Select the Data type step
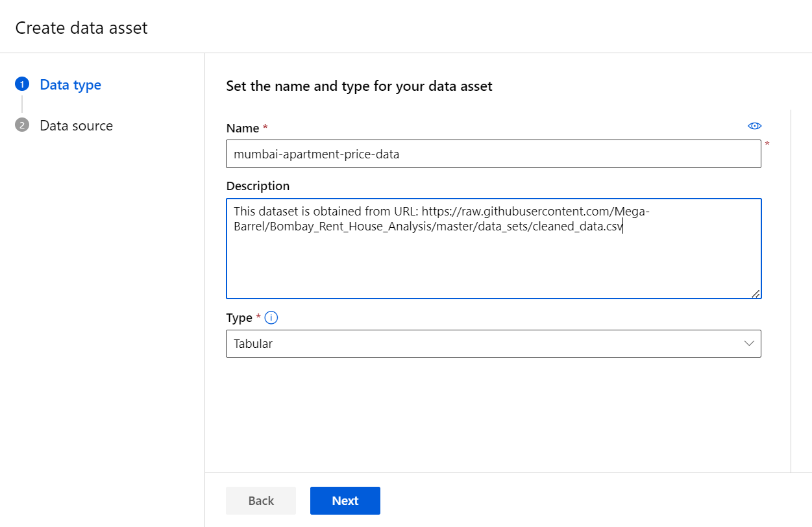 [x=70, y=84]
